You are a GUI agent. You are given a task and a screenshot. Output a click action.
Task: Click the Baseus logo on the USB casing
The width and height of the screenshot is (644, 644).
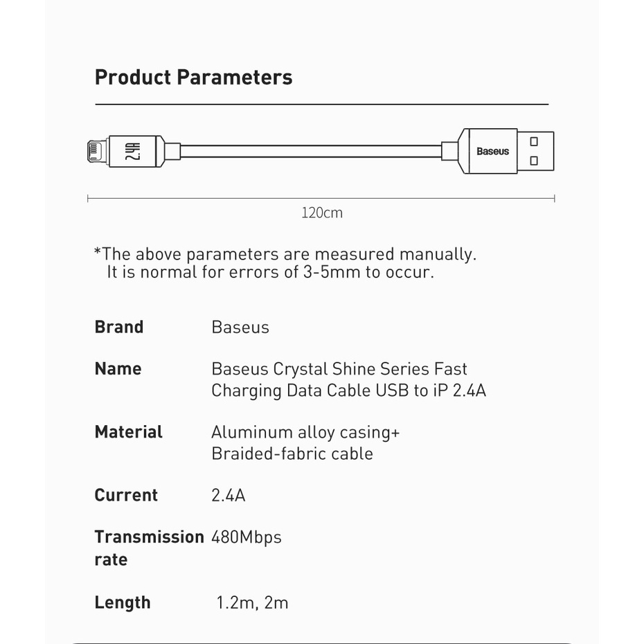pos(492,151)
